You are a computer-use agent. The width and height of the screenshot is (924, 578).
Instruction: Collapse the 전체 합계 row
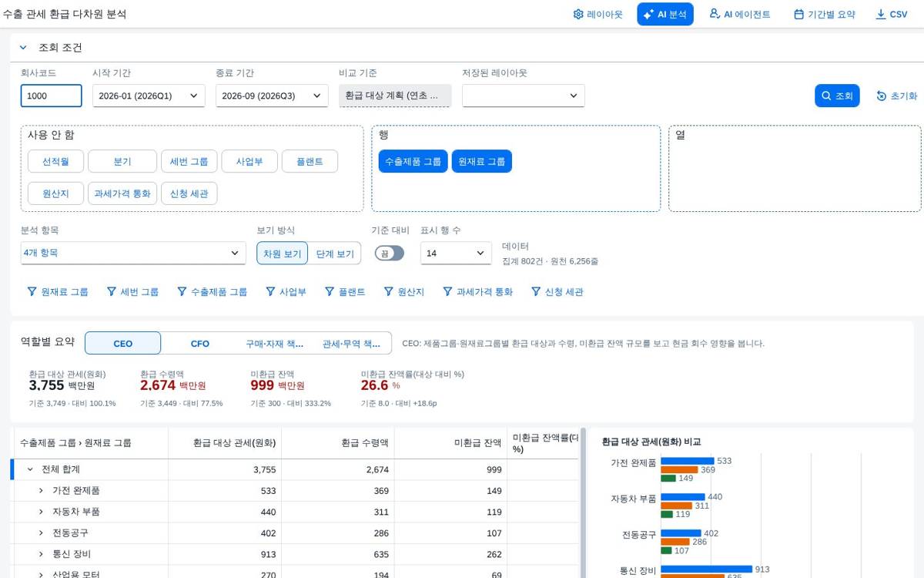point(30,469)
